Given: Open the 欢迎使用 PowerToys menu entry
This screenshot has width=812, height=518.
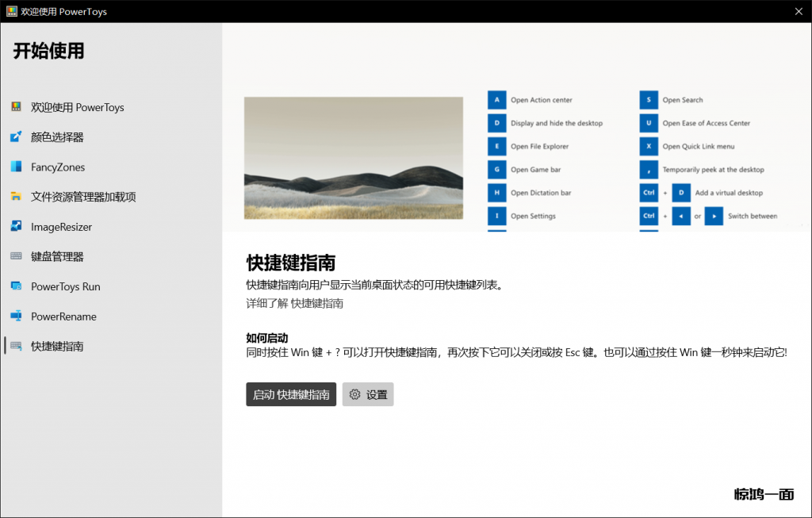Looking at the screenshot, I should [77, 107].
